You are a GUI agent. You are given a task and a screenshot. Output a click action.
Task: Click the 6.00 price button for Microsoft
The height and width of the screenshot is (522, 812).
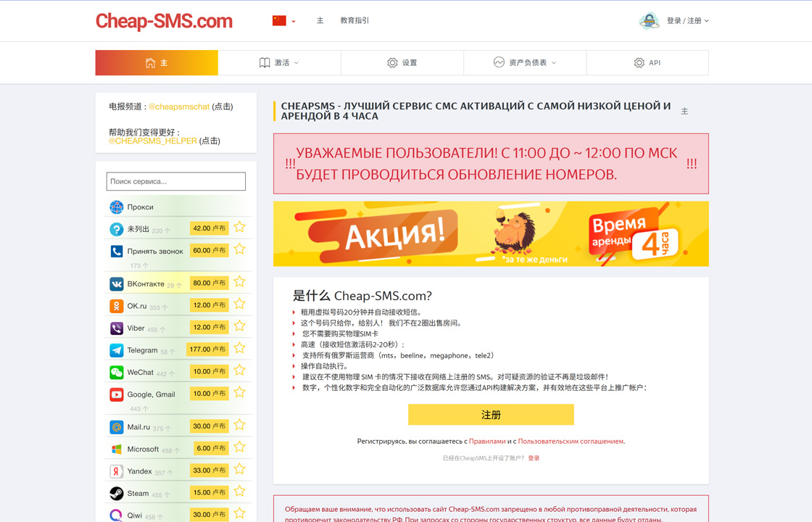[x=211, y=449]
